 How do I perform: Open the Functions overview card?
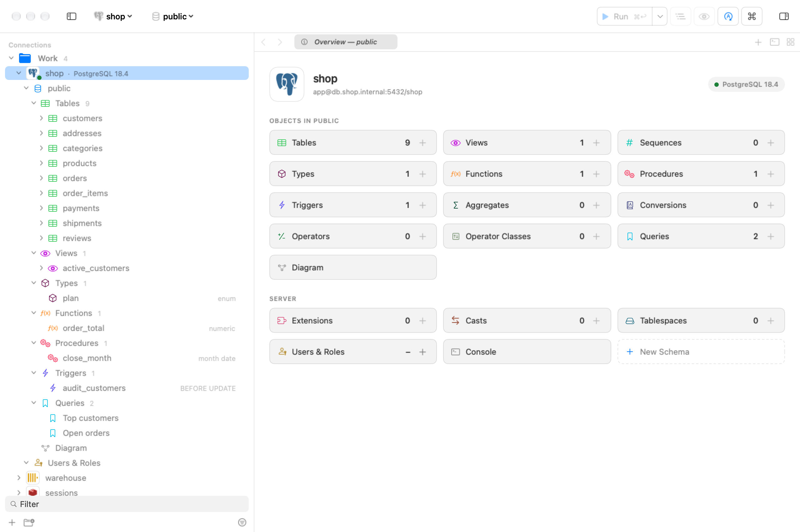pyautogui.click(x=527, y=174)
